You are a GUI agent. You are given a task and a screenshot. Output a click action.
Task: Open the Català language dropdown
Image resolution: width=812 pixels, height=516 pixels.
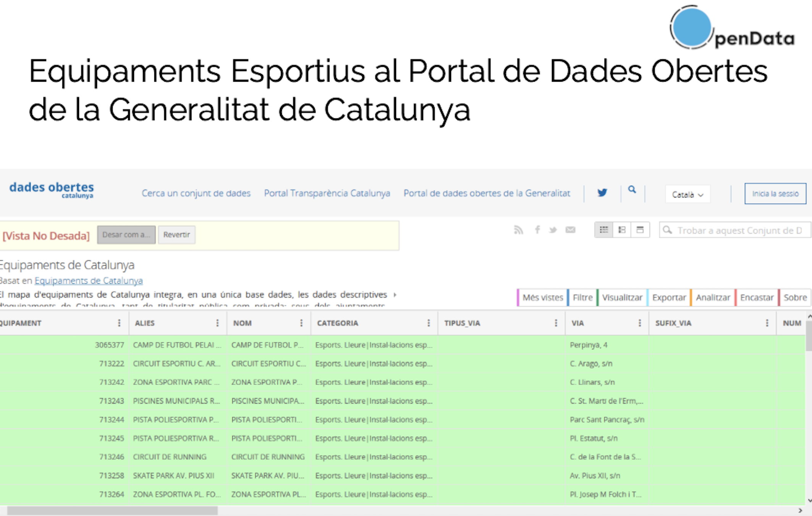pos(687,194)
